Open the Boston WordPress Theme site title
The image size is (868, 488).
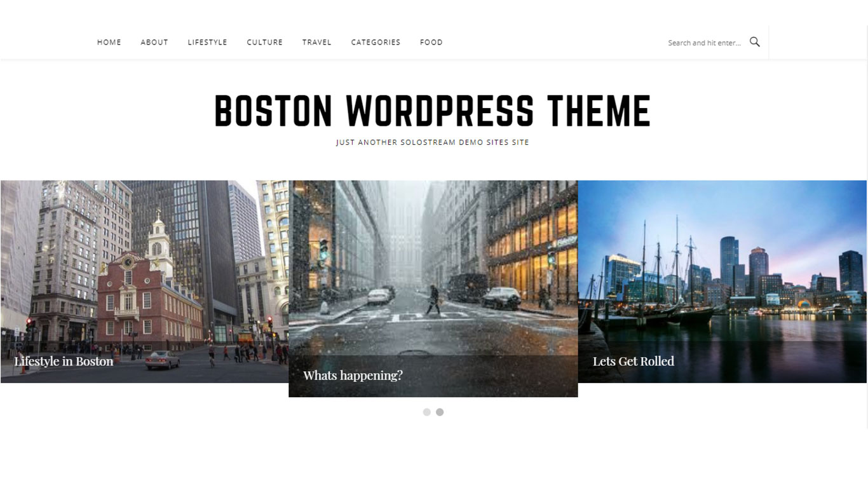click(x=433, y=111)
